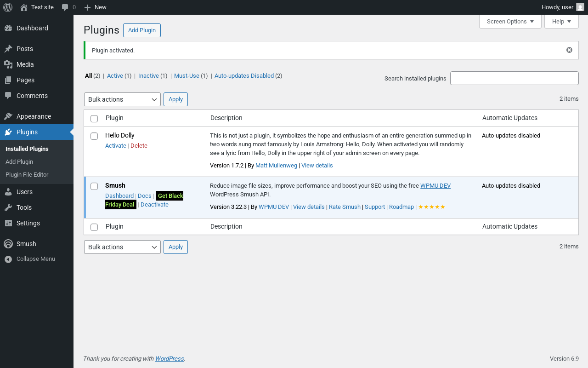
Task: View details for Smush
Action: coord(309,207)
